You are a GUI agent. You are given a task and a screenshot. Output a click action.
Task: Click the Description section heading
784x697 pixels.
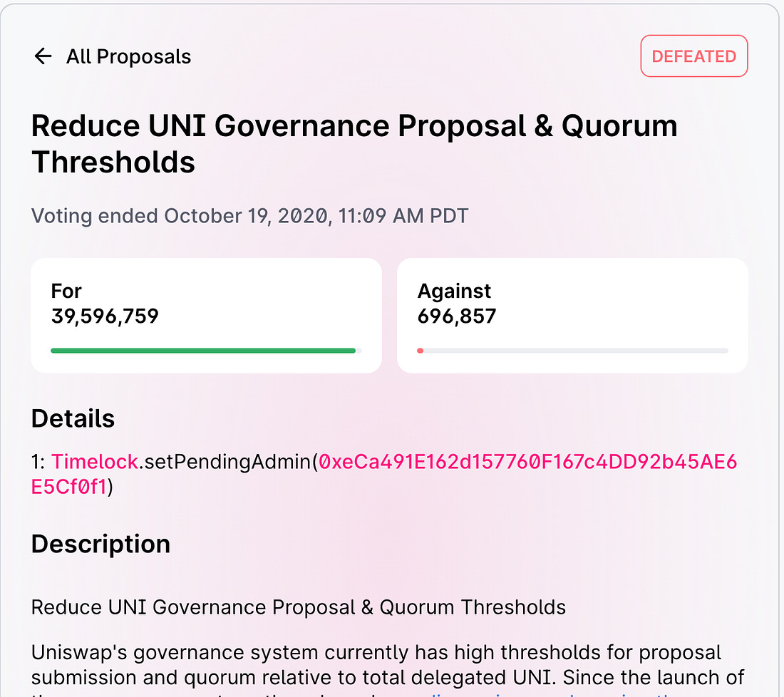(100, 544)
